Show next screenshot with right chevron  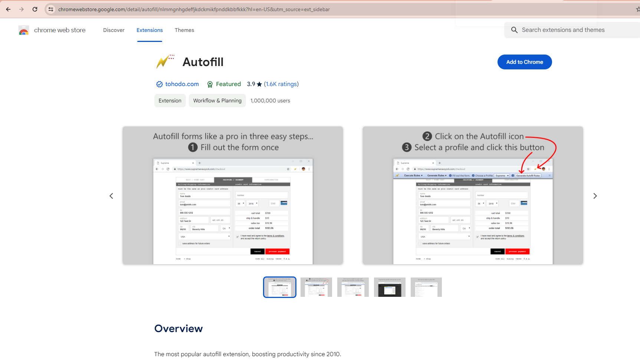click(x=595, y=196)
